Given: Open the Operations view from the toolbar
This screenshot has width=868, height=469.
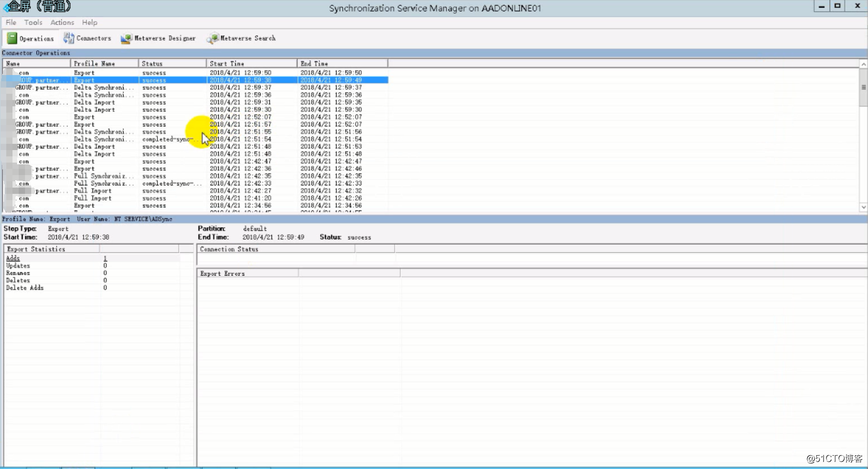Looking at the screenshot, I should click(31, 39).
